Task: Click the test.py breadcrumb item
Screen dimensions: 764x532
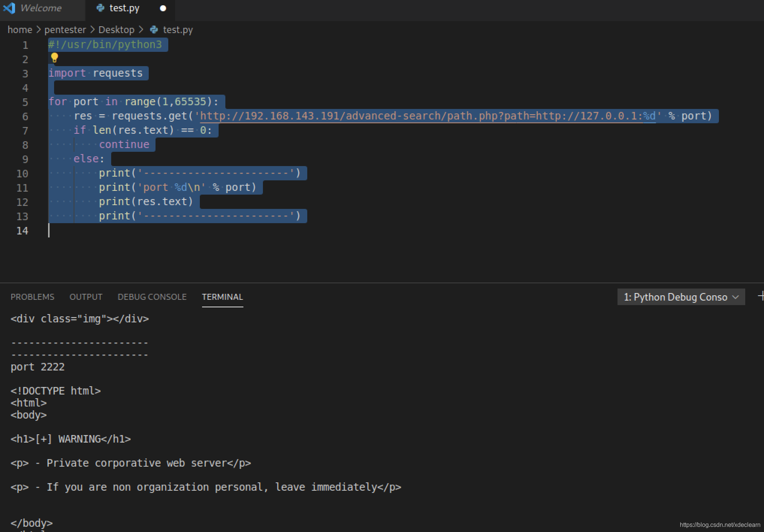Action: pos(178,30)
